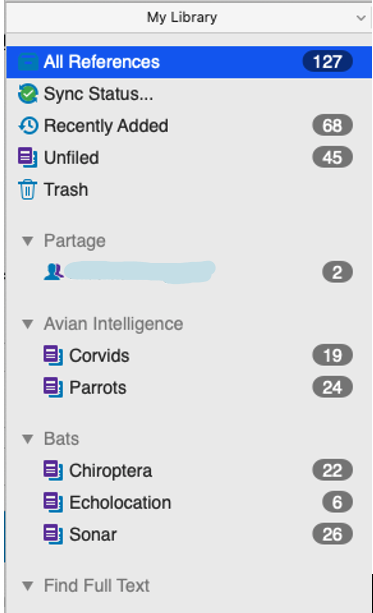
Task: Click the 127 count badge
Action: coord(328,62)
